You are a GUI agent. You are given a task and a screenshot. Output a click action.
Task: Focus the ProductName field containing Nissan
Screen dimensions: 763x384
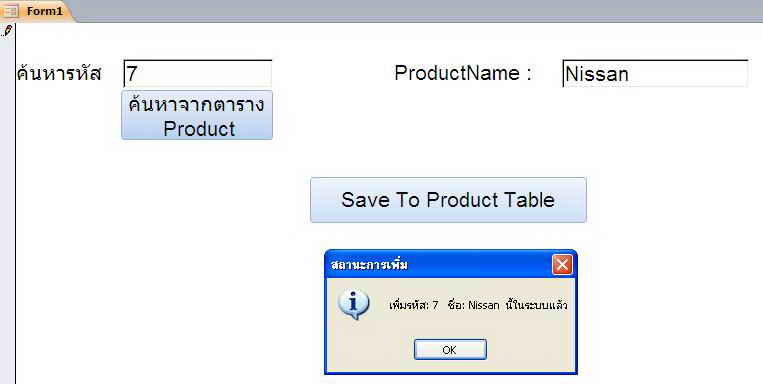pos(655,73)
